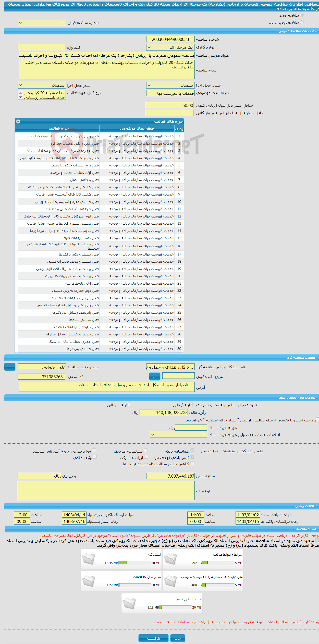Select activity table row 1
The image size is (319, 644).
pos(101,136)
